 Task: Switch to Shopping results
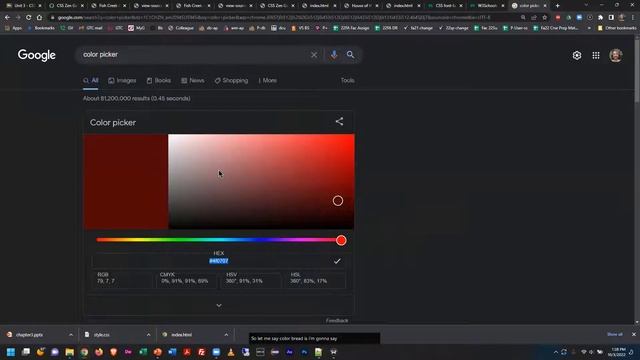(231, 80)
